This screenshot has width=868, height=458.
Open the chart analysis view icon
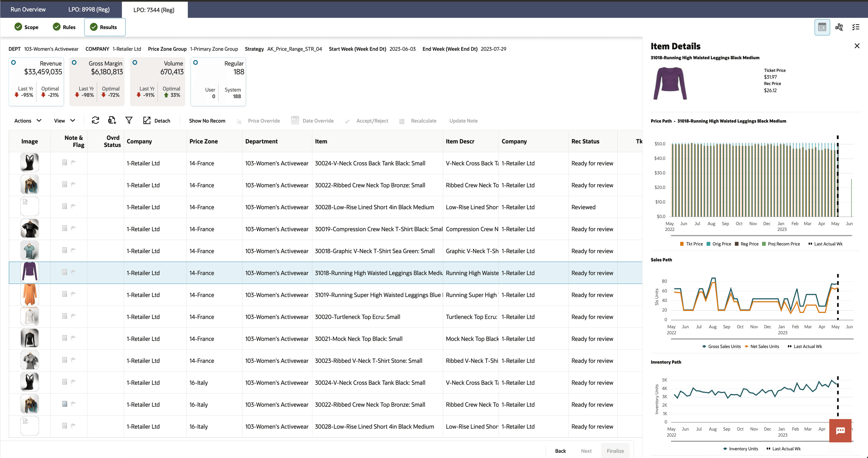click(839, 27)
